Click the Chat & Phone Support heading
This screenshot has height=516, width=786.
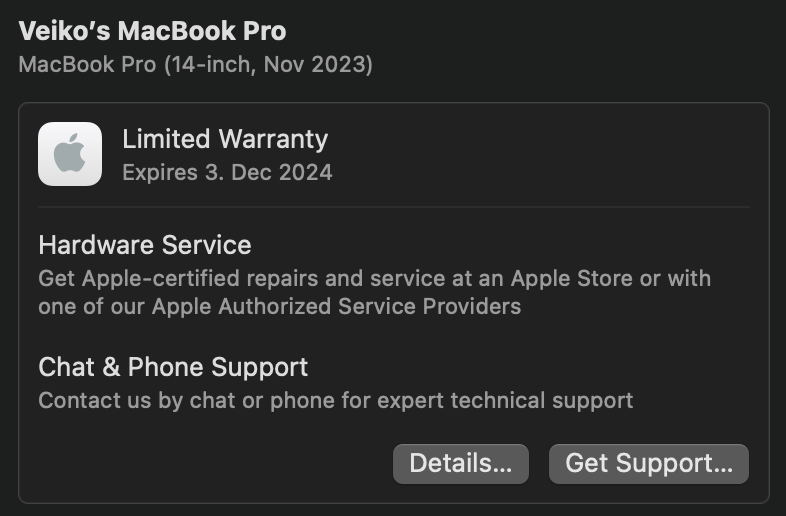click(x=173, y=367)
